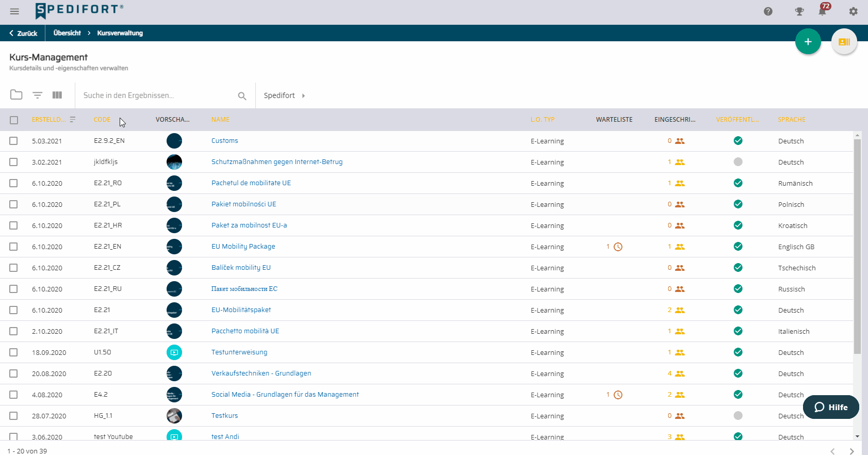Screen dimensions: 868x455
Task: Check the Customs row checkbox
Action: pyautogui.click(x=13, y=141)
